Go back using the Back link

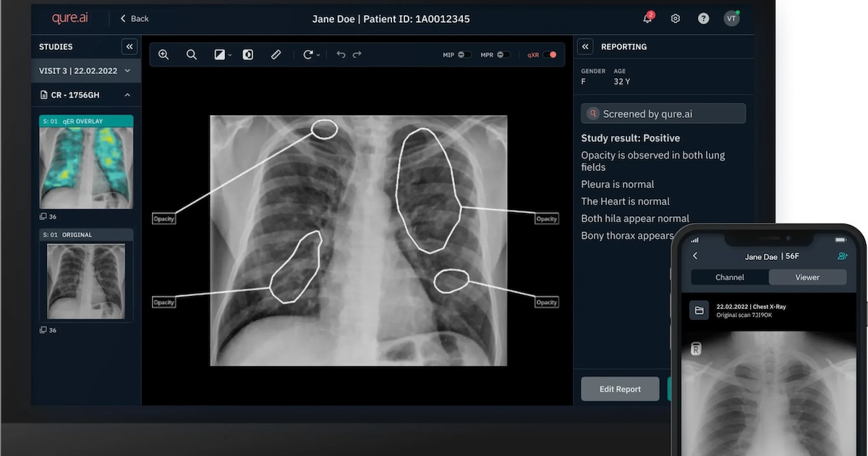[134, 18]
